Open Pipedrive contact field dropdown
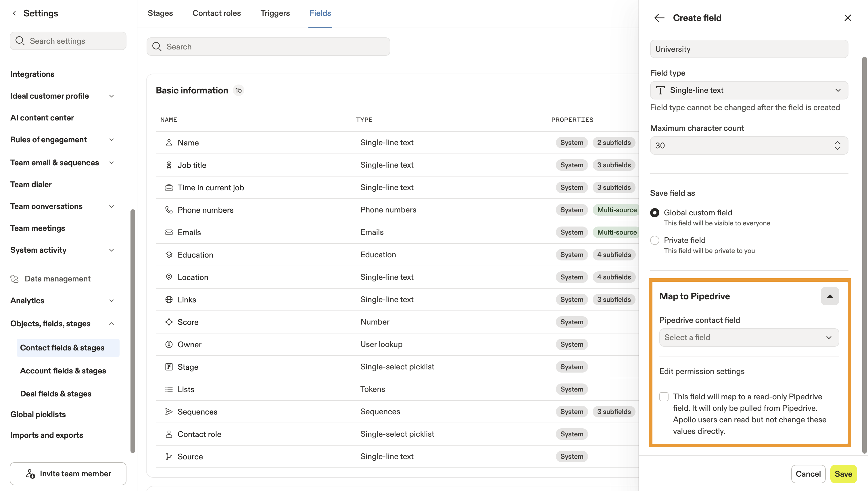The height and width of the screenshot is (491, 868). pos(749,337)
